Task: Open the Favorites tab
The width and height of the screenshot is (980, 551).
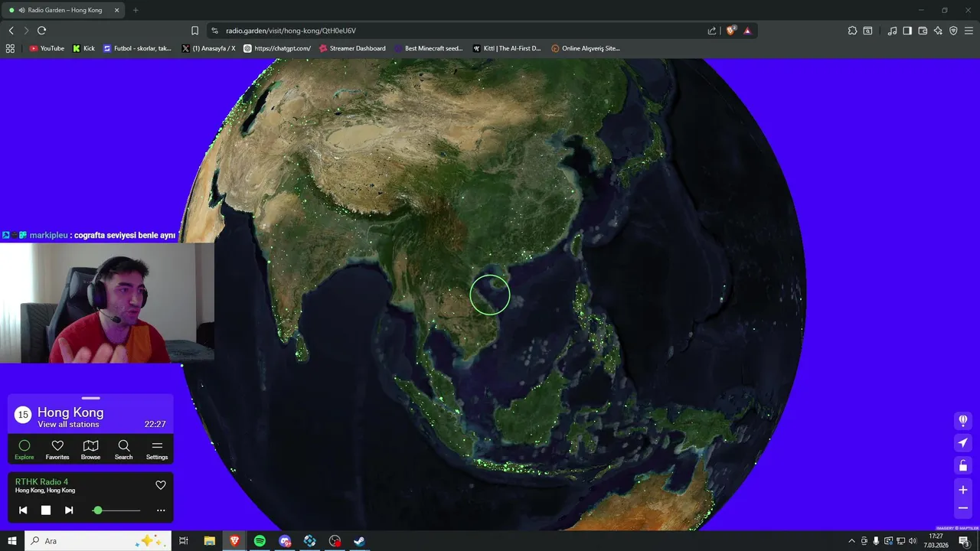Action: click(57, 449)
